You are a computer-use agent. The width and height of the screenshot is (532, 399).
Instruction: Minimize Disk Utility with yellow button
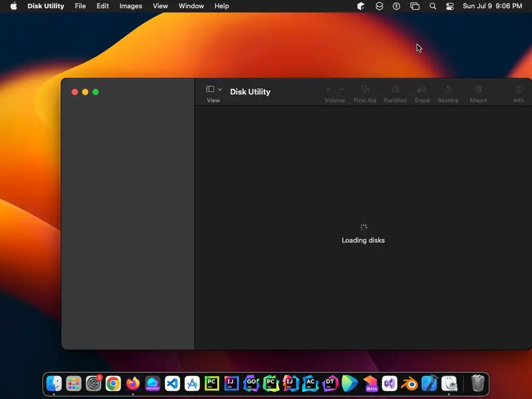click(85, 92)
